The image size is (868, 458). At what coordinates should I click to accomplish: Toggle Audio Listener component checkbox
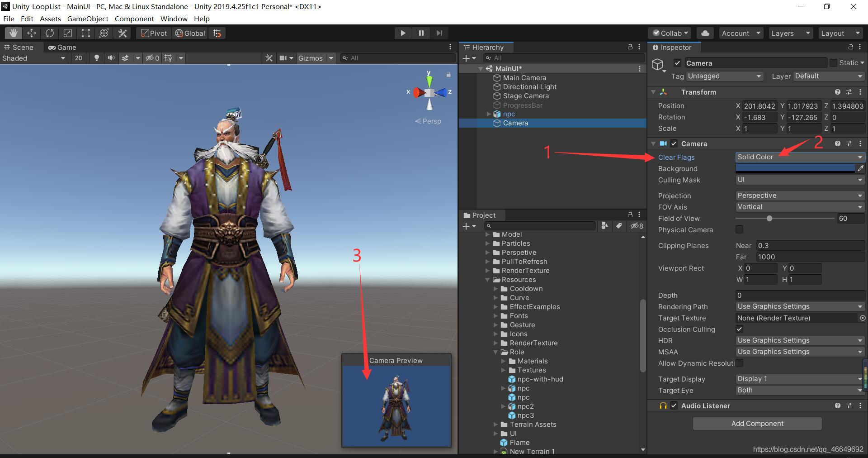pyautogui.click(x=674, y=406)
